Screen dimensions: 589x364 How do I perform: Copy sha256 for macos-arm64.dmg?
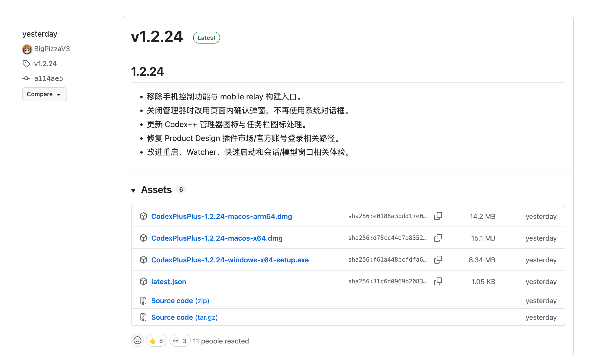(438, 216)
